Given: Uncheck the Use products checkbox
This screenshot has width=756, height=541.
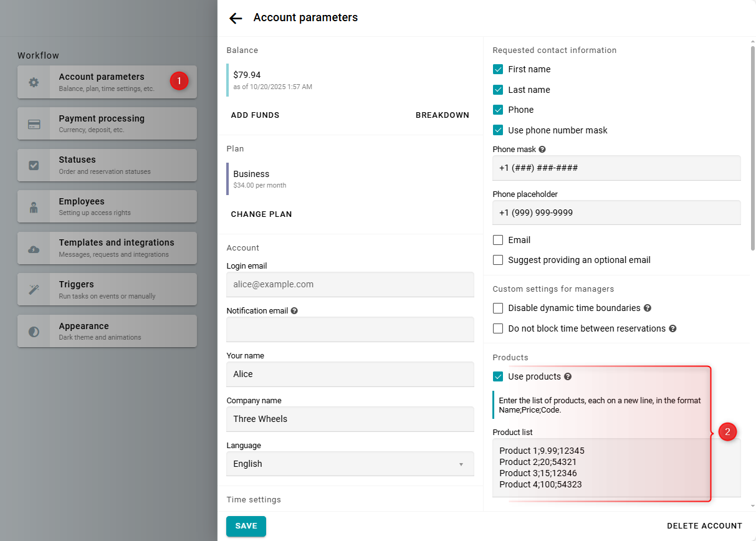Looking at the screenshot, I should (498, 376).
